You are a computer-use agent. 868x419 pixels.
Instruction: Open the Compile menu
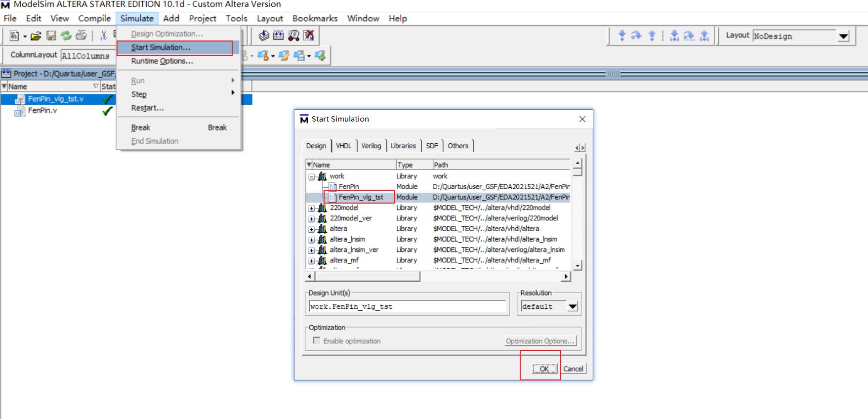94,18
